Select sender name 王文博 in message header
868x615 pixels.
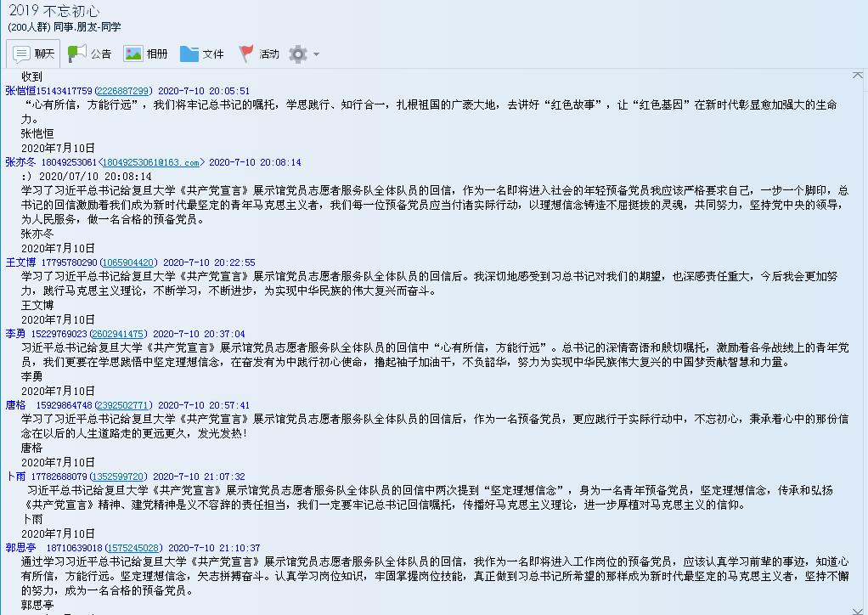tap(20, 262)
